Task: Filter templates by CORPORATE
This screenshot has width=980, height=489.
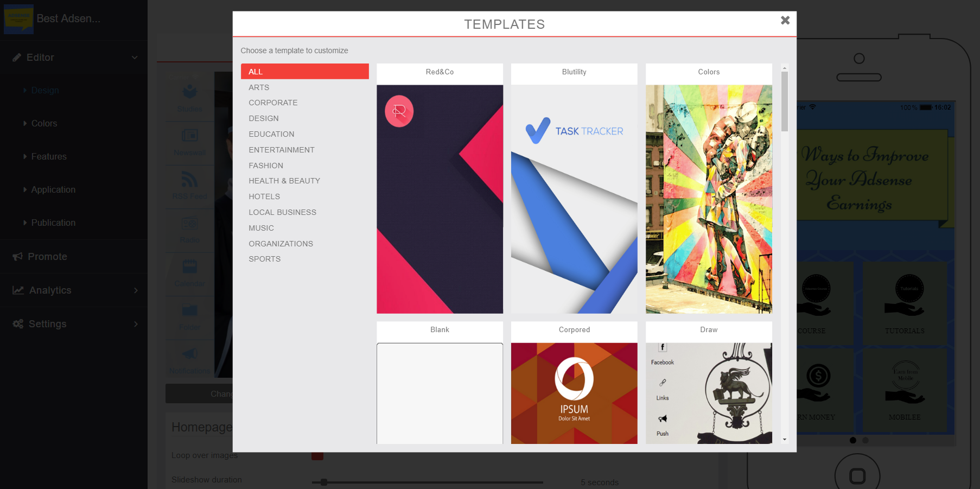Action: point(273,103)
